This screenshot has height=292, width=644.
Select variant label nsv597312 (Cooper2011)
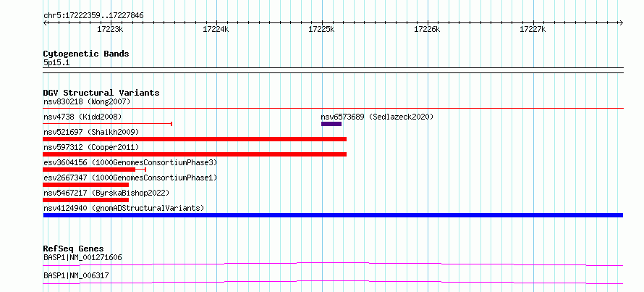point(91,147)
